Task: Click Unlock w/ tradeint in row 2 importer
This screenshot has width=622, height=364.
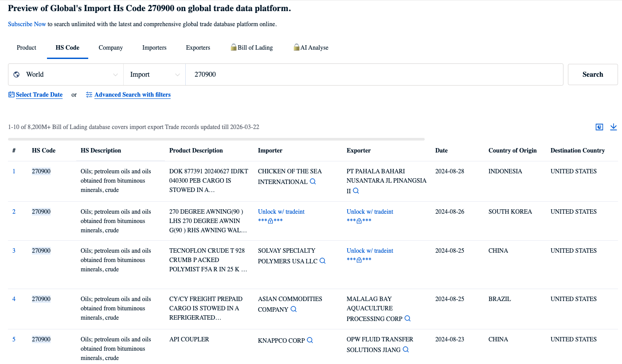Action: click(281, 211)
